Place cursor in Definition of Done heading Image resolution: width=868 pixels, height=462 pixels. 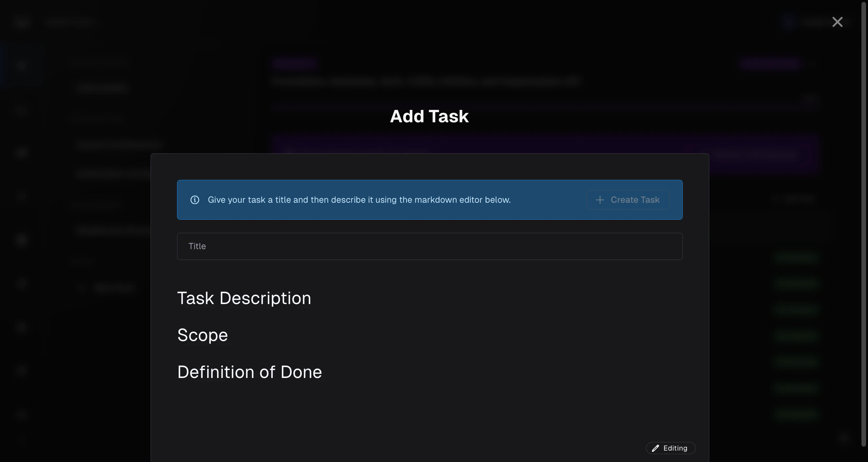250,372
